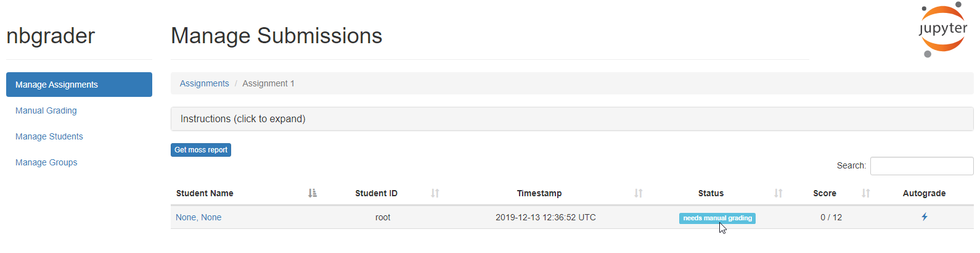This screenshot has height=253, width=980.
Task: Sort by Student ID arrows icon
Action: coord(435,193)
